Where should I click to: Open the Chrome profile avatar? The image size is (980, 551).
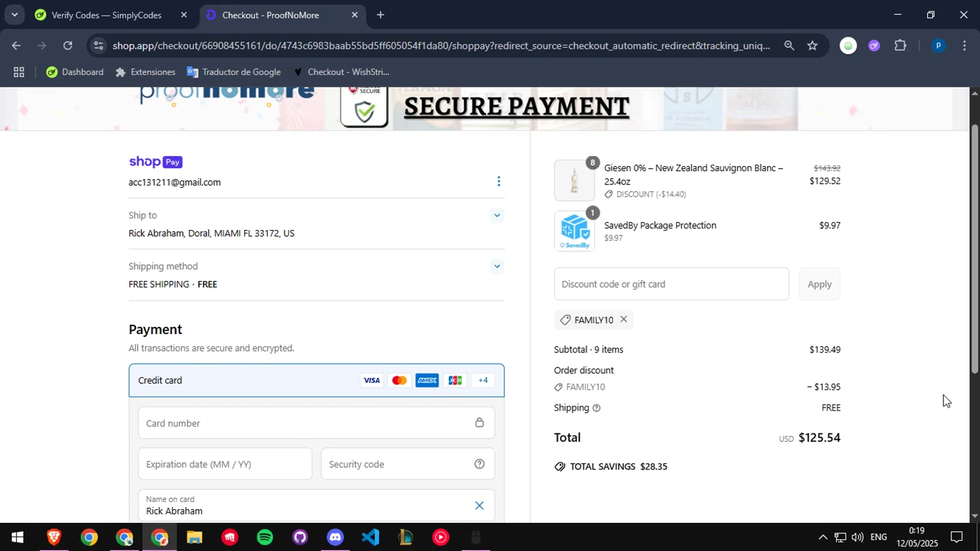[x=938, y=46]
